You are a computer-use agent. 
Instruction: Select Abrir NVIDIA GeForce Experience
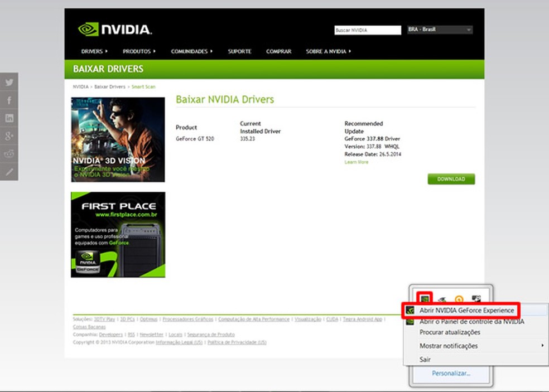[x=466, y=310]
